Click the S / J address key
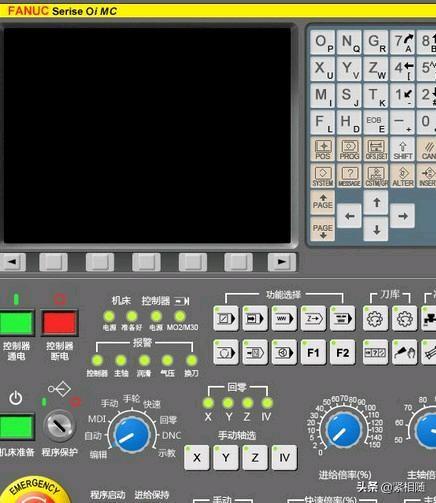436x503 pixels. pyautogui.click(x=349, y=96)
